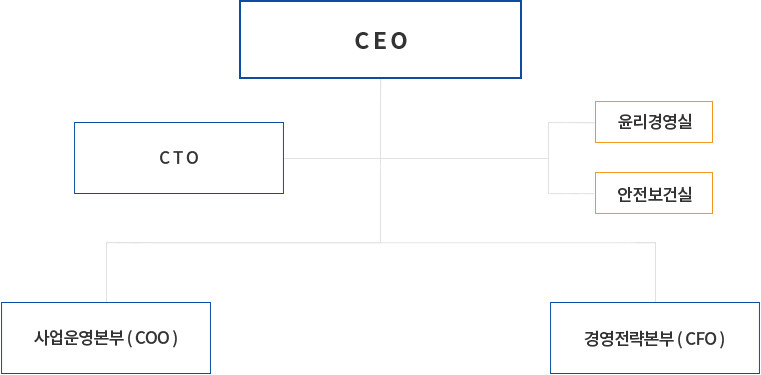This screenshot has width=761, height=375.
Task: Click the 안전보건실 text label
Action: [654, 194]
